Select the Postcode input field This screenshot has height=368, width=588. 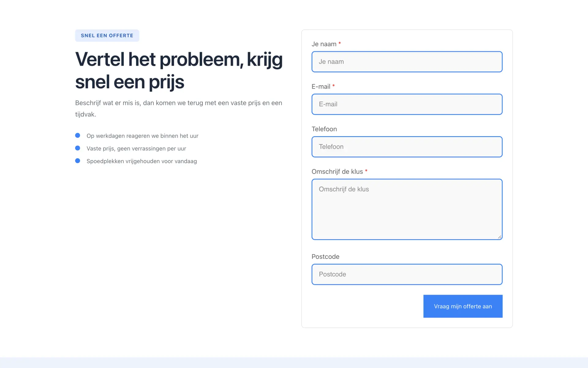tap(407, 274)
